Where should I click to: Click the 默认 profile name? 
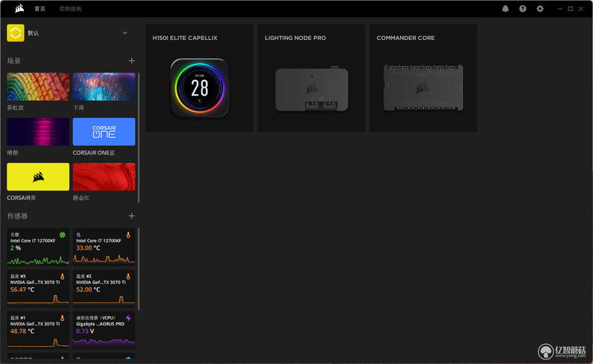(33, 33)
